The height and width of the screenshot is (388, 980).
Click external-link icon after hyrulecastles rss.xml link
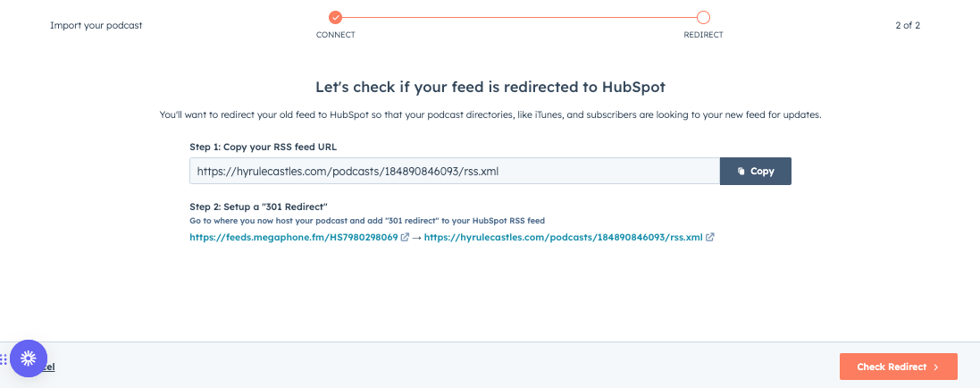[710, 237]
